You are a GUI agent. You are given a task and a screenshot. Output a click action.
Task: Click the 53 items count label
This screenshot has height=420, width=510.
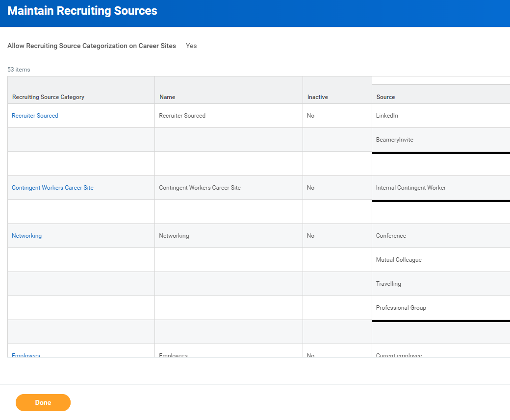tap(19, 70)
